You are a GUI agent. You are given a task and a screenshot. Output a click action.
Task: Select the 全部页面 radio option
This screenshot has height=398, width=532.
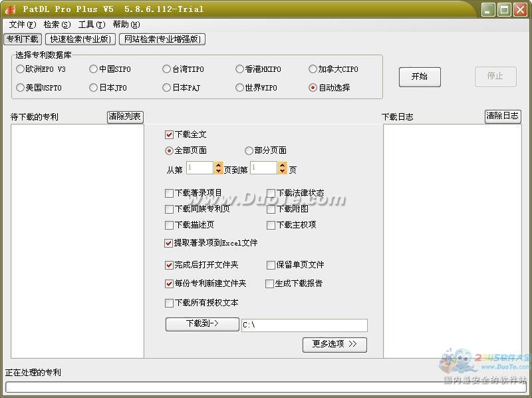(169, 150)
